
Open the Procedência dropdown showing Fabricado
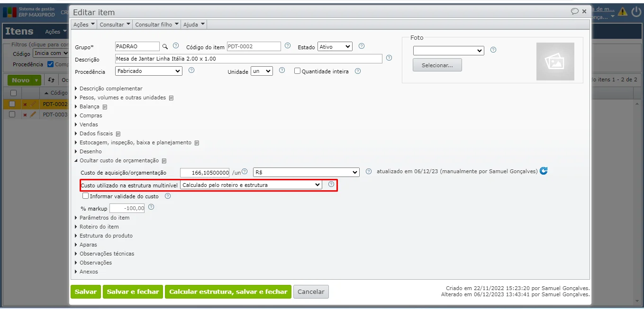click(149, 71)
